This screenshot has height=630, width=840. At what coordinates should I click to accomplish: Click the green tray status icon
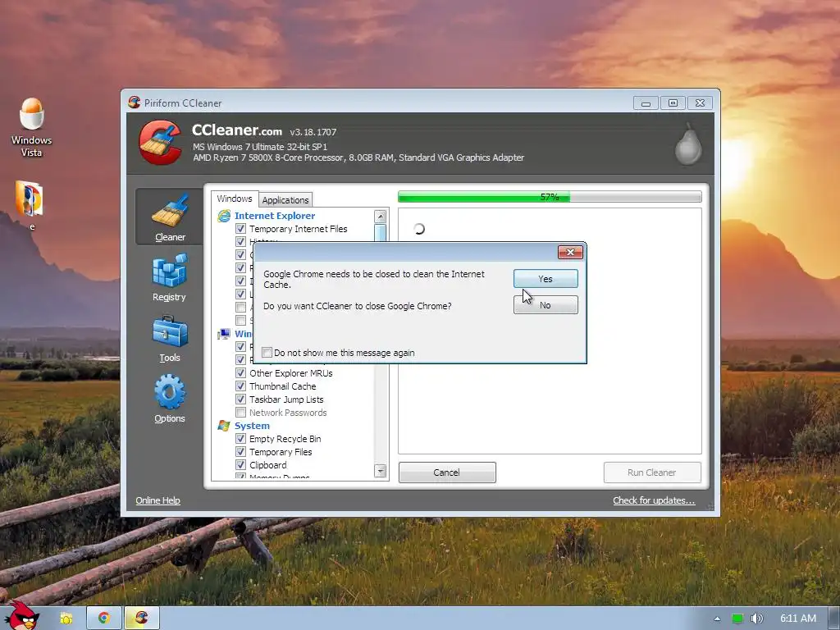[x=737, y=619]
